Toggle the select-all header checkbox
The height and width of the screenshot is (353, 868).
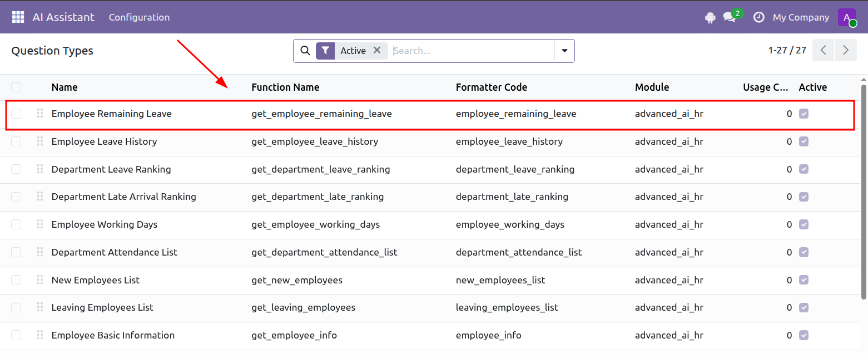tap(16, 87)
